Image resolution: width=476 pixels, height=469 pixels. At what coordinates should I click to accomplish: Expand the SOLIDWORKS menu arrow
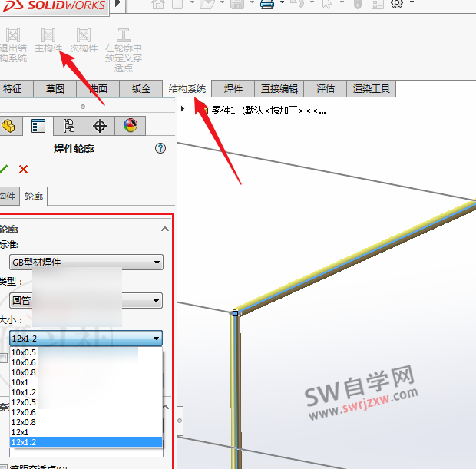(x=117, y=3)
